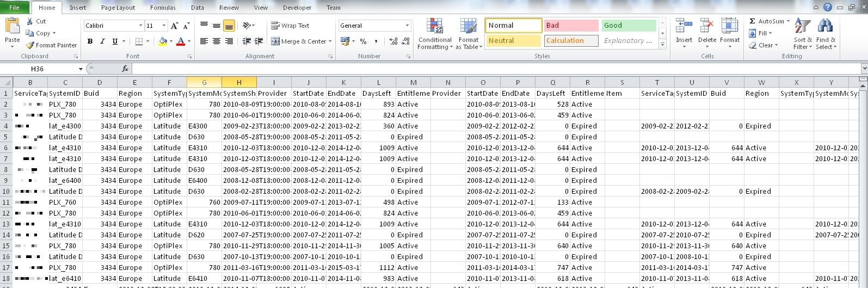Open Conditional Formatting menu
This screenshot has height=288, width=868.
click(x=435, y=34)
